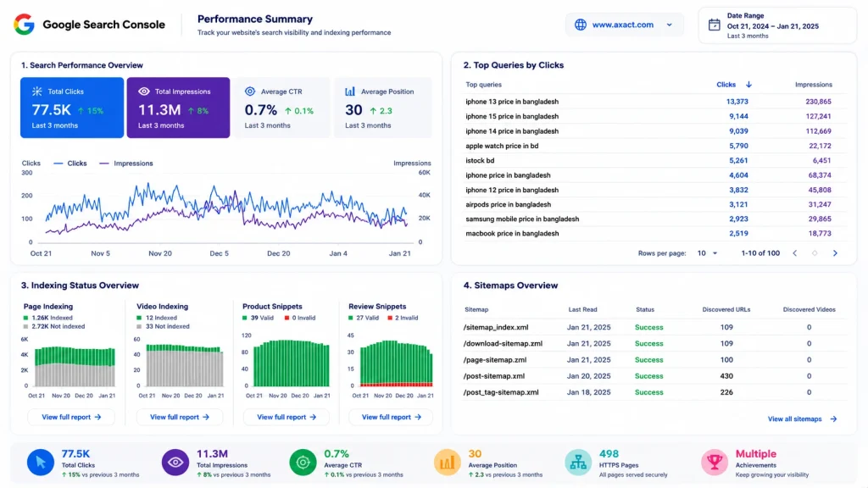The width and height of the screenshot is (868, 488).
Task: Click the performance line chart area
Action: [227, 208]
